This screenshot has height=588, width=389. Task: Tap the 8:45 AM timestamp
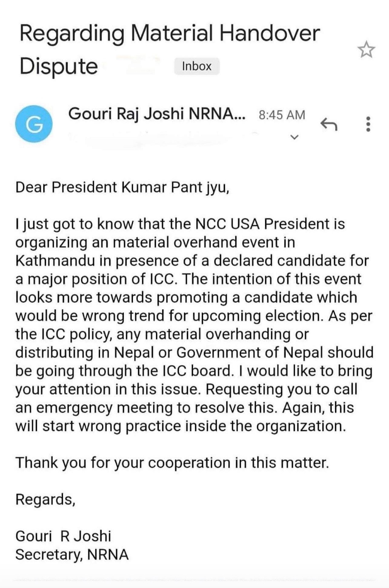pos(282,115)
